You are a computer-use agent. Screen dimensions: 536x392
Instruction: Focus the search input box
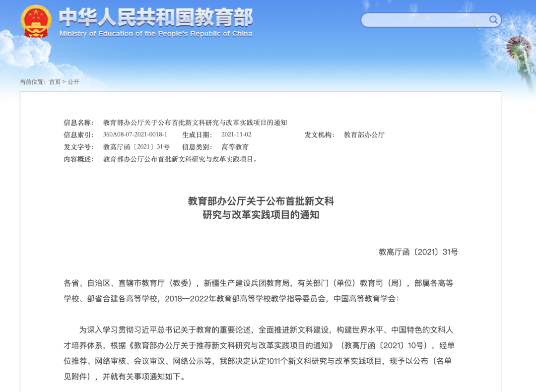tap(424, 20)
